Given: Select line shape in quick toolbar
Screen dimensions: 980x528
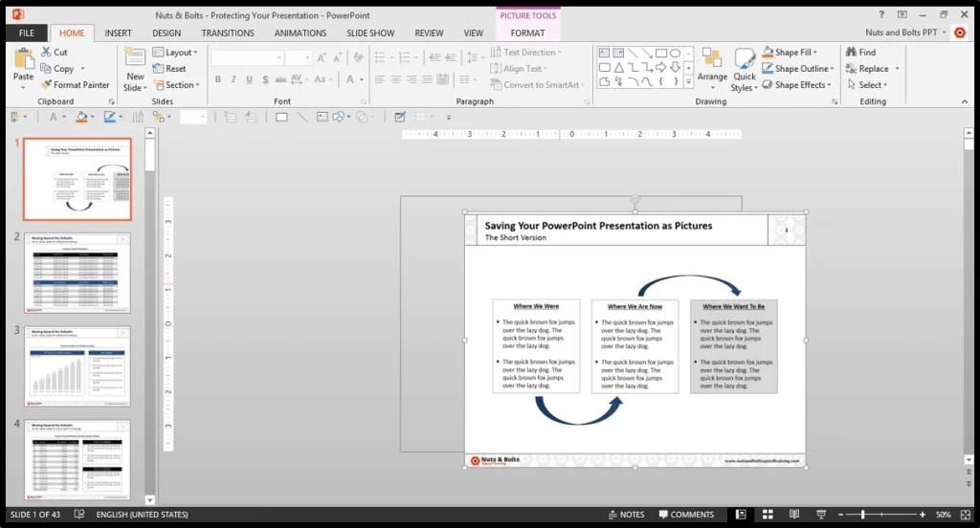Looking at the screenshot, I should [301, 117].
